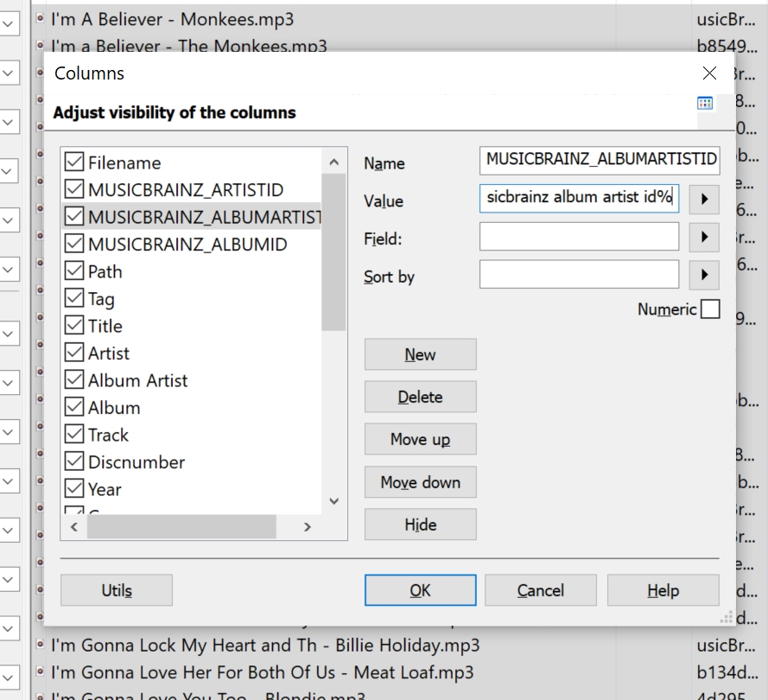Open the Field arrow menu

coord(705,237)
